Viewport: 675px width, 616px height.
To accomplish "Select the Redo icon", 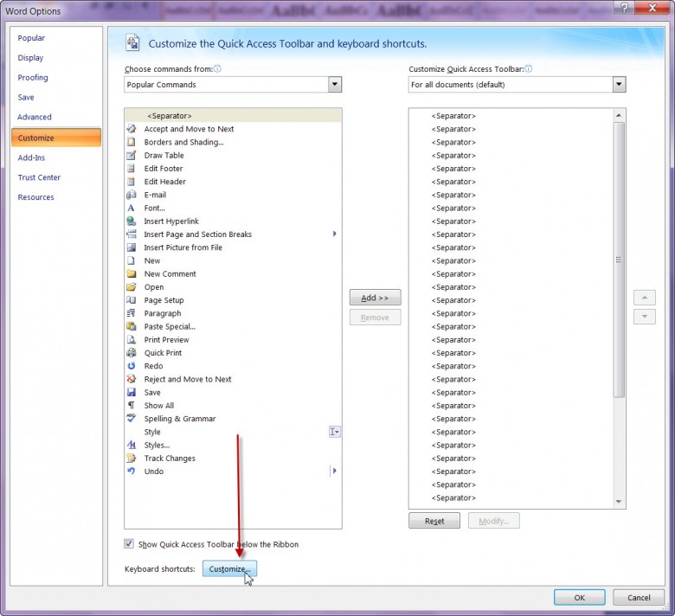I will point(132,366).
